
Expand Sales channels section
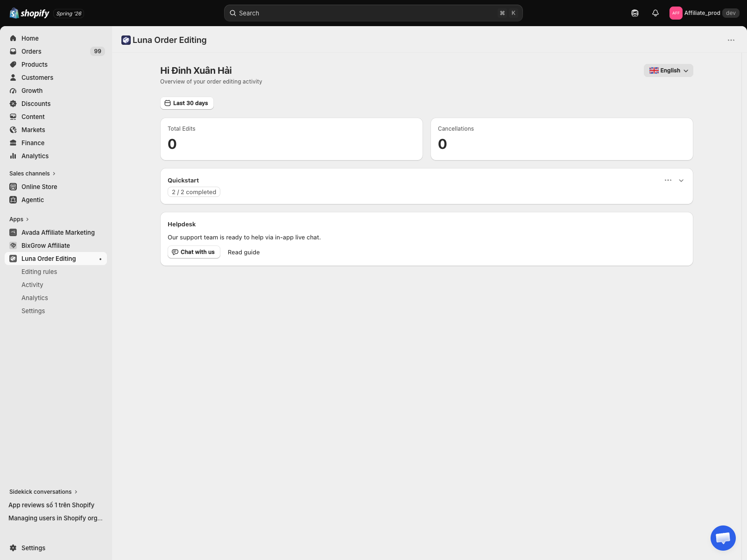32,174
